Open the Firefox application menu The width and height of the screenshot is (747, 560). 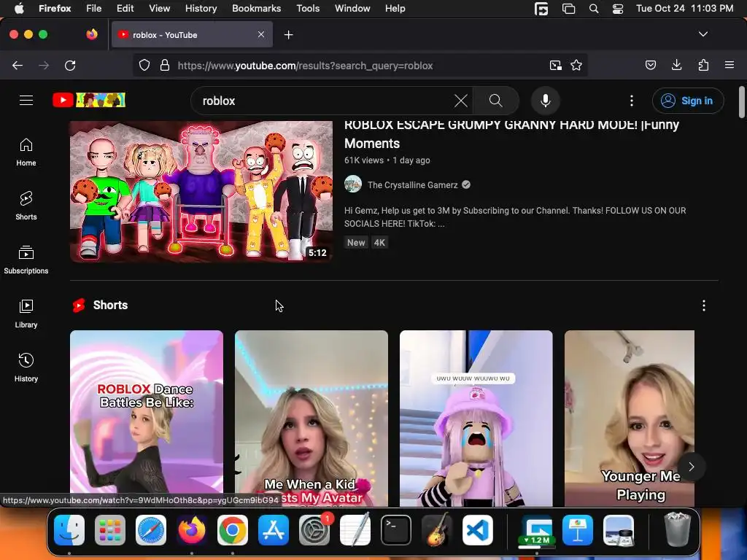pos(729,65)
